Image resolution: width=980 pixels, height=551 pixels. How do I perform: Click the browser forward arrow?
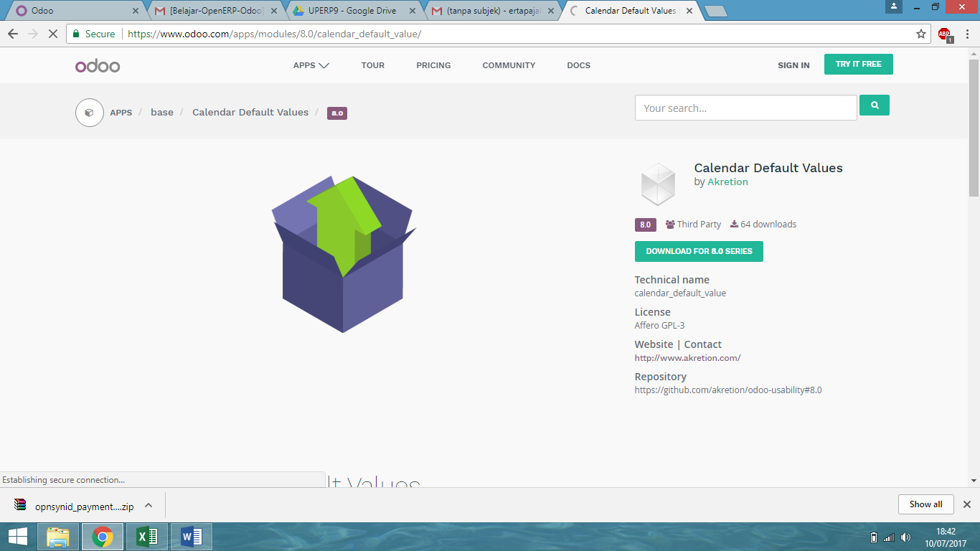tap(33, 34)
